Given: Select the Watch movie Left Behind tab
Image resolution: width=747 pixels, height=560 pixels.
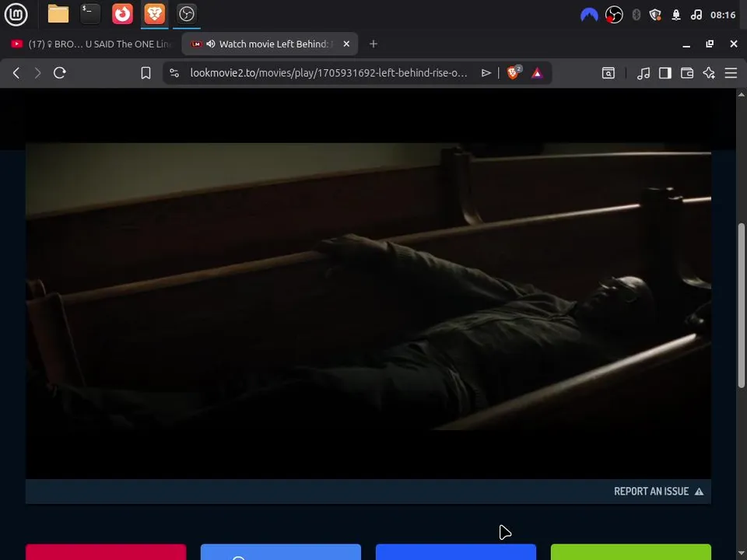Looking at the screenshot, I should 270,44.
